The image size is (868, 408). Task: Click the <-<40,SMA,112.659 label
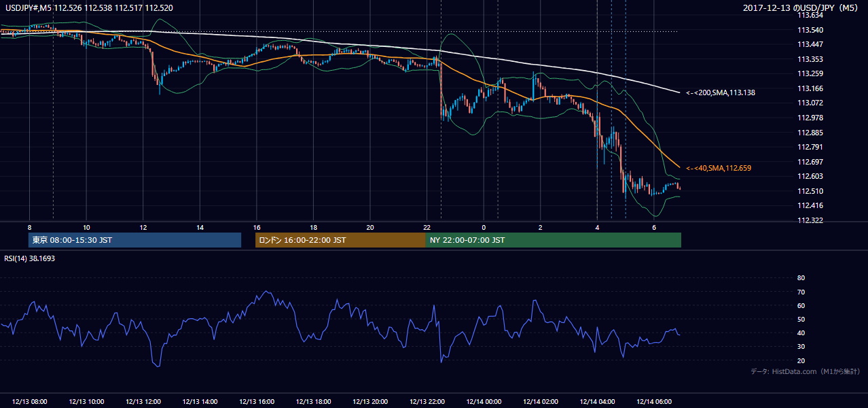pyautogui.click(x=719, y=167)
